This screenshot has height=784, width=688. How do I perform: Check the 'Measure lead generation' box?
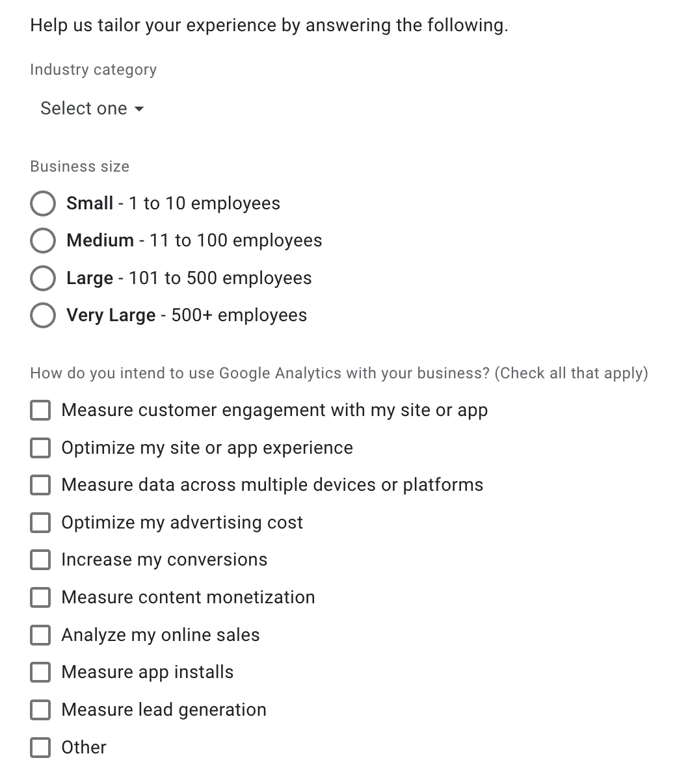click(40, 710)
